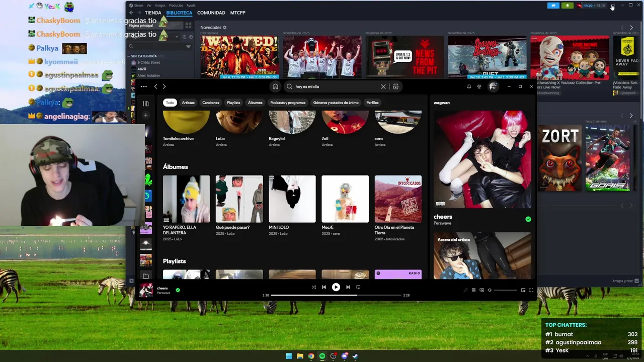Select the Todo filter chip

(170, 103)
